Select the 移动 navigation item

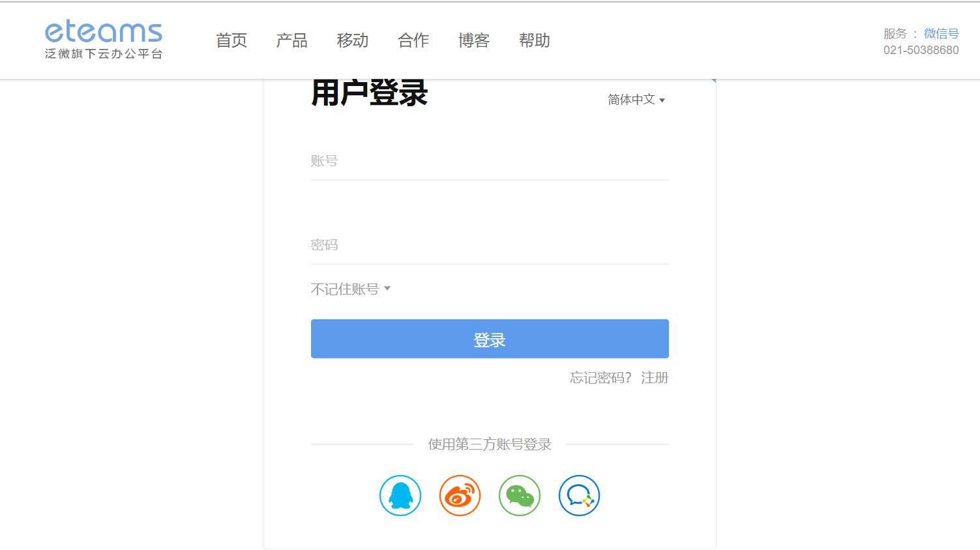(353, 40)
